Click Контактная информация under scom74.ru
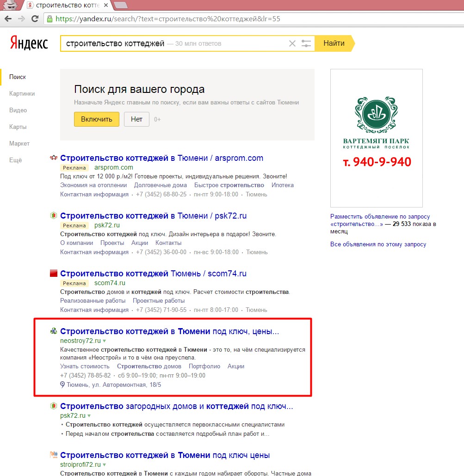 tap(94, 310)
